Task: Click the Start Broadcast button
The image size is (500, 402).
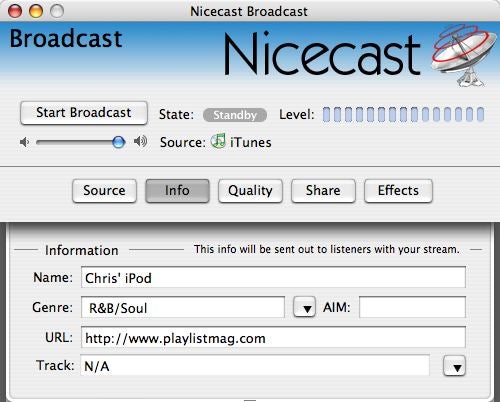Action: click(x=84, y=113)
